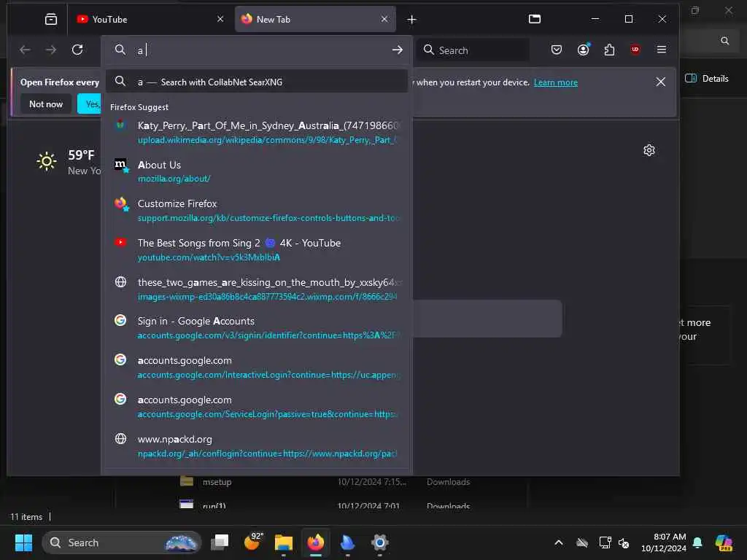This screenshot has height=560, width=747.
Task: Click the address bar text field
Action: (261, 50)
